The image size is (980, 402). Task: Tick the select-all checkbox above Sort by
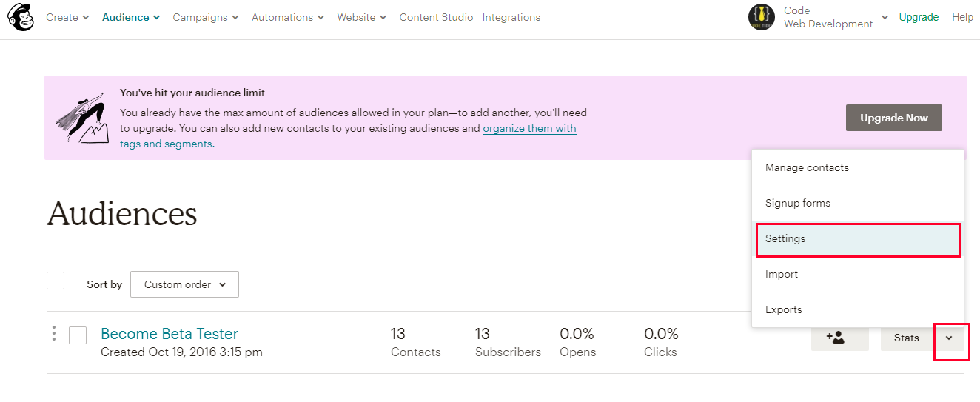pos(56,281)
